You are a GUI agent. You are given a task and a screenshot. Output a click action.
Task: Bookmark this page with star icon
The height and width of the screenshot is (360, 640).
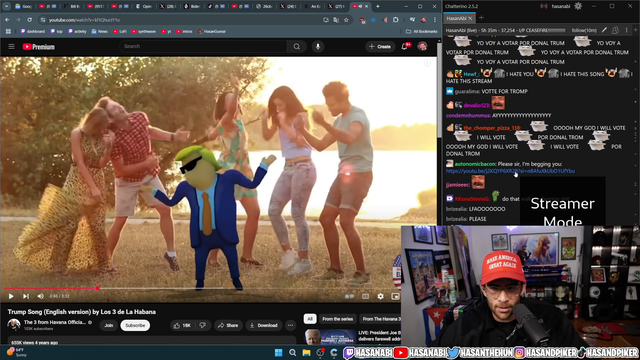point(346,20)
